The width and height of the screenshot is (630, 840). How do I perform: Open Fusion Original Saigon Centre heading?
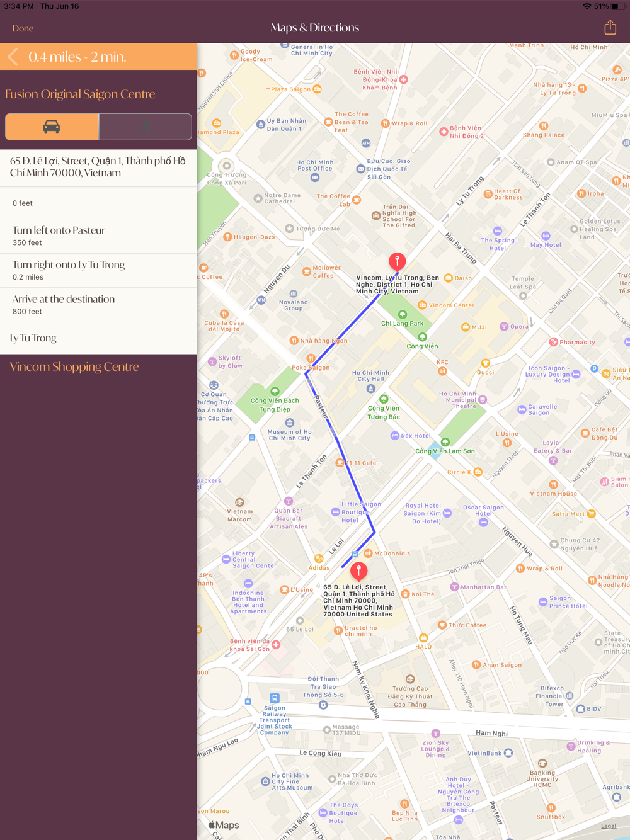coord(80,94)
